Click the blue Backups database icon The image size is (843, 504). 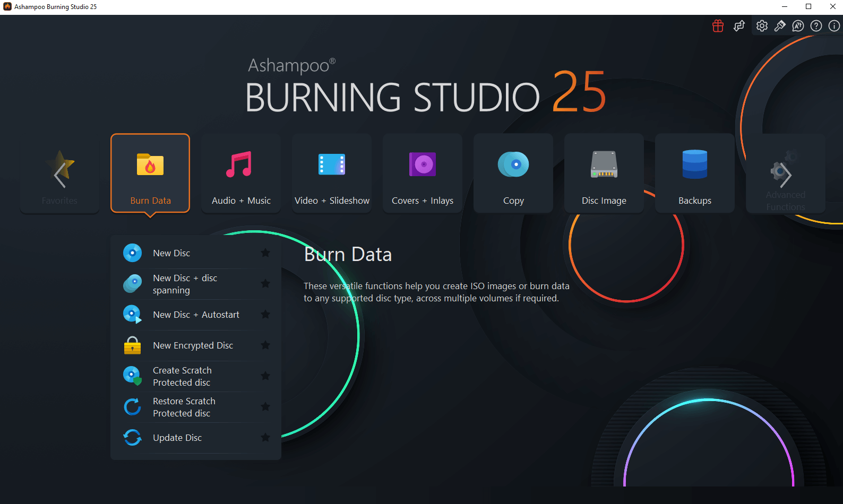(695, 164)
